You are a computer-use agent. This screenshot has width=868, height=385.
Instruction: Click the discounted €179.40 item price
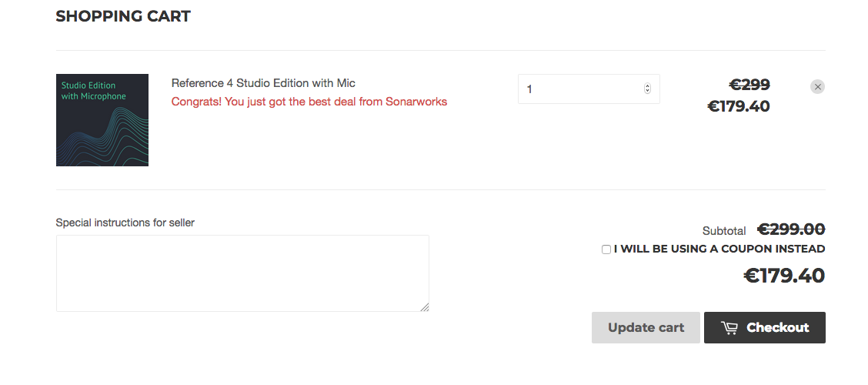coord(739,105)
